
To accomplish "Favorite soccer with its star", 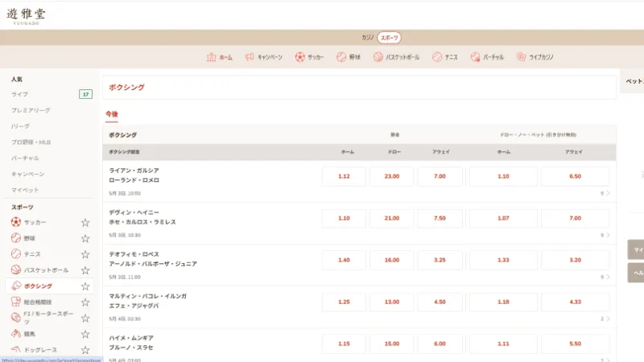I will pos(85,223).
